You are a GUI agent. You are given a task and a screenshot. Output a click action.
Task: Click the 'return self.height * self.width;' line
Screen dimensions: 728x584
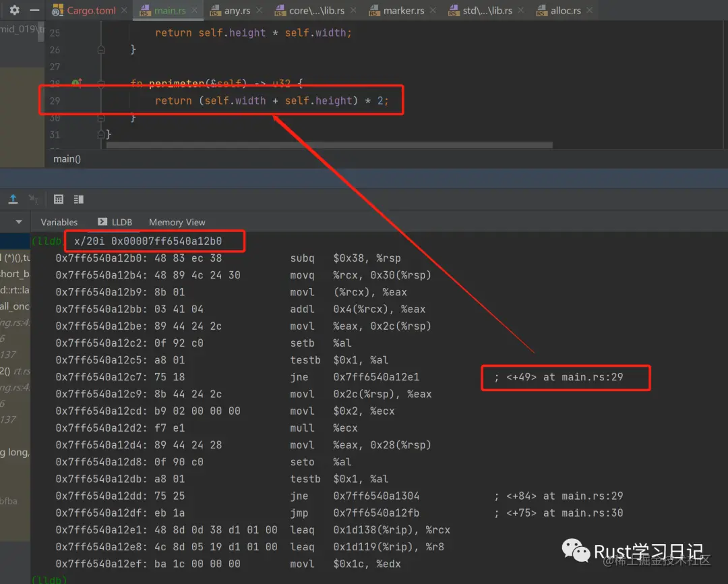click(253, 33)
